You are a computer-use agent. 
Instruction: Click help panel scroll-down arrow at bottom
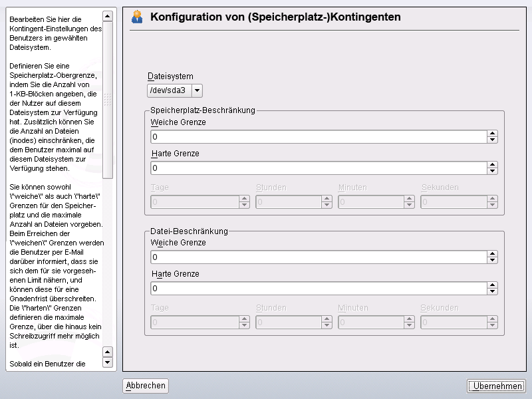(x=108, y=362)
